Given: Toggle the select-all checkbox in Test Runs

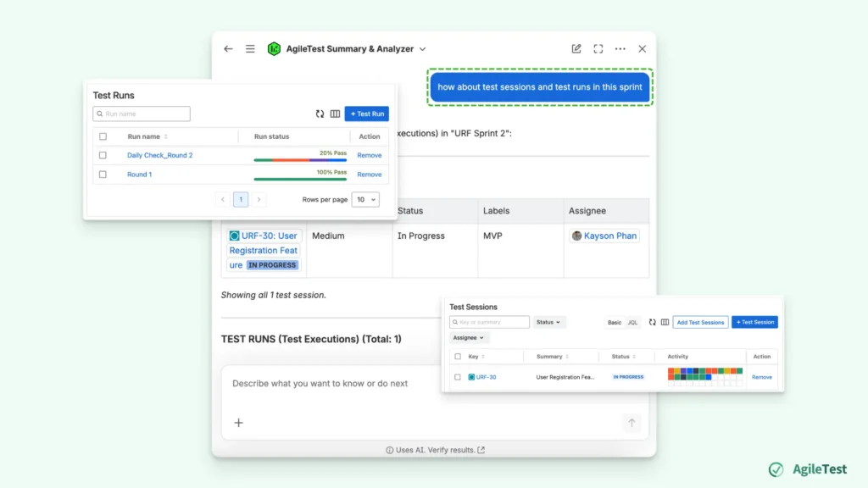Looking at the screenshot, I should [103, 136].
